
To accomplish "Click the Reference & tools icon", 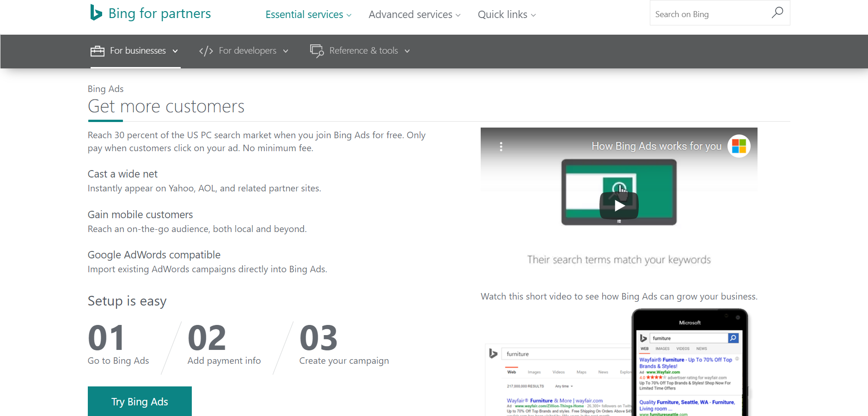I will [317, 51].
